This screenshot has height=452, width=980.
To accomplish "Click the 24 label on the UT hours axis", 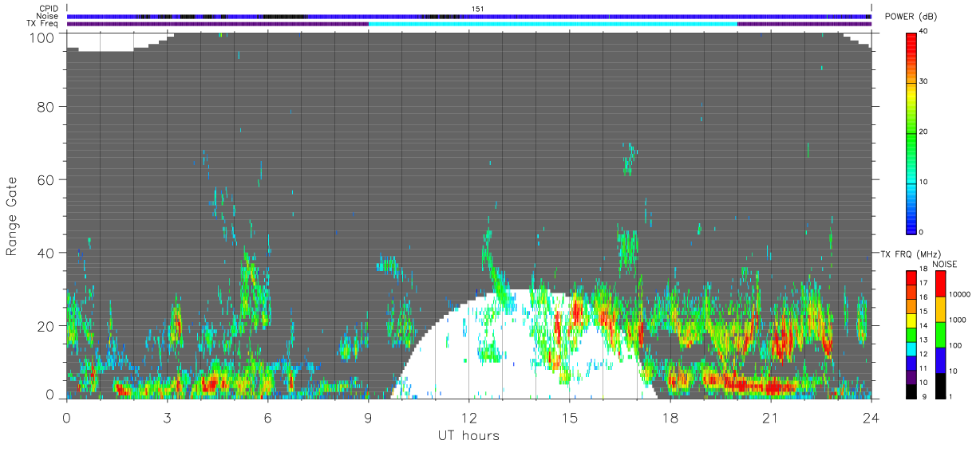I will pos(871,417).
